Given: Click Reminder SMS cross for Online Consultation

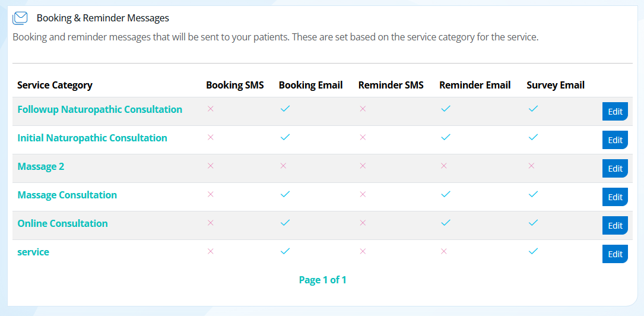Looking at the screenshot, I should coord(363,223).
